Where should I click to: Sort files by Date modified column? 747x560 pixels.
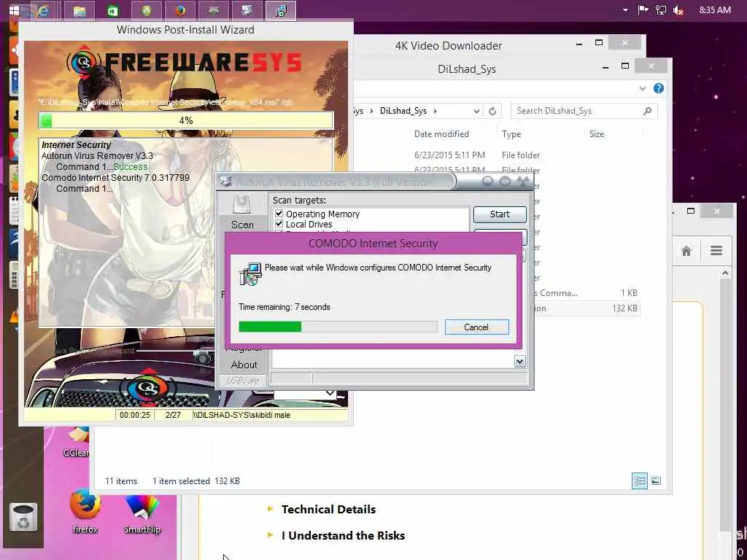point(441,134)
